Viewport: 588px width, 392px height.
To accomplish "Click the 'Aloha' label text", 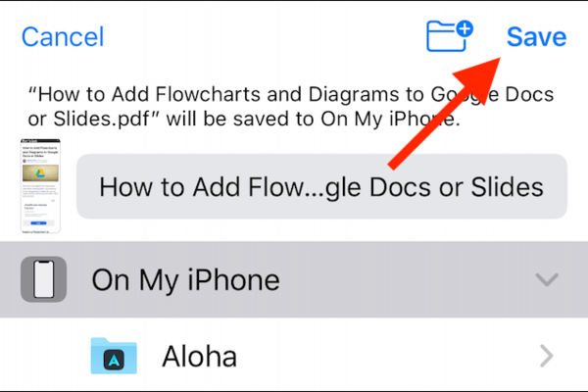I will point(200,356).
